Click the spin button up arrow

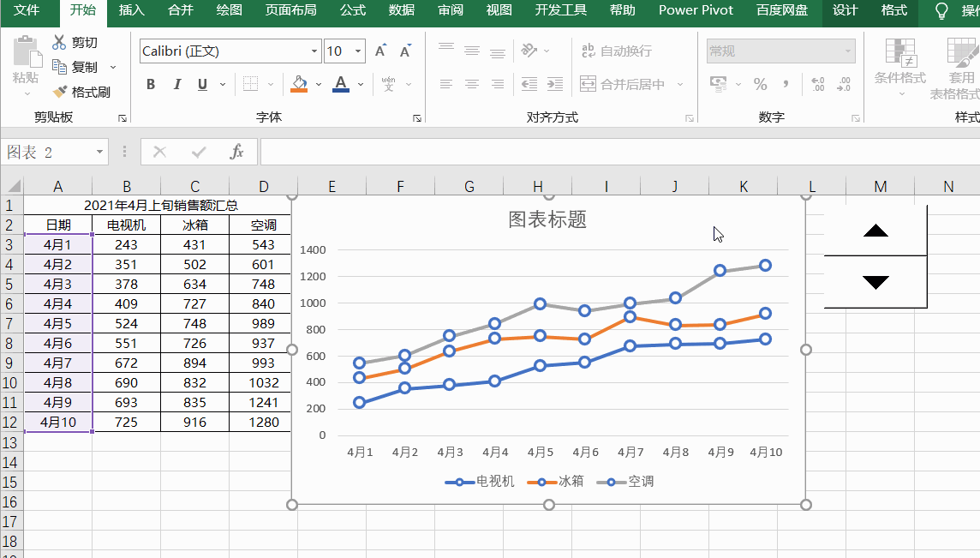click(x=875, y=231)
